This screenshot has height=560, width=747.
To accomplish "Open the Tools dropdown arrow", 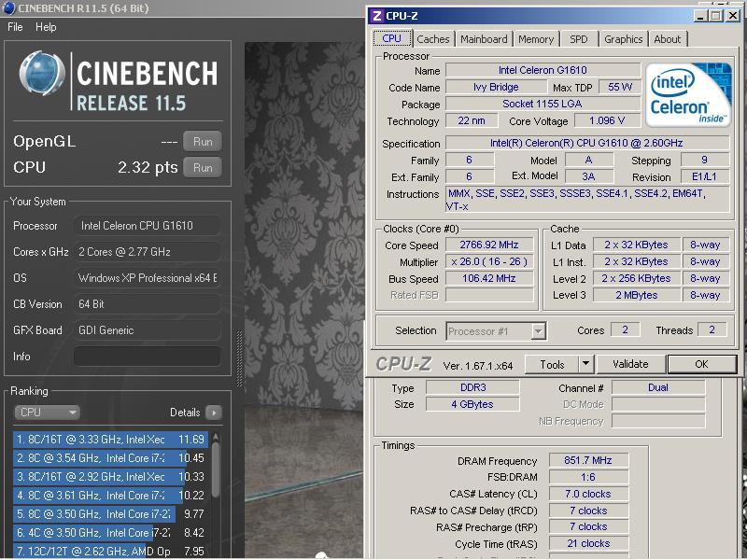I will click(x=586, y=364).
